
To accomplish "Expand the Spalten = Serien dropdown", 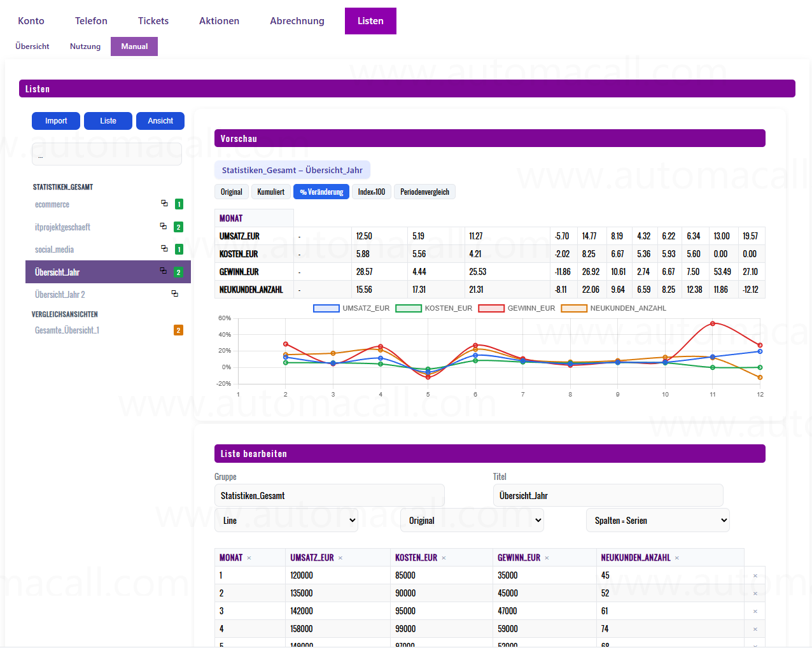I will click(657, 521).
